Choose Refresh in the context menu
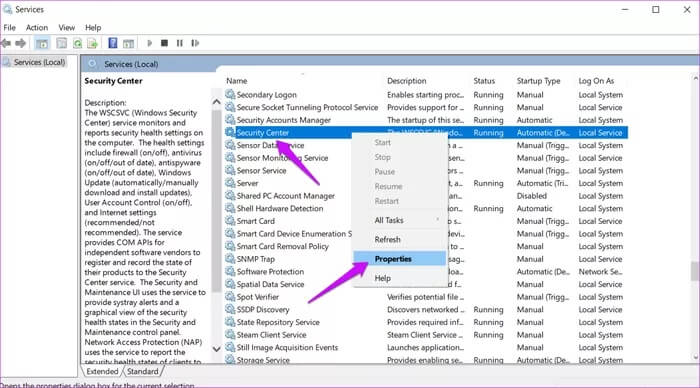The width and height of the screenshot is (700, 388). point(400,239)
